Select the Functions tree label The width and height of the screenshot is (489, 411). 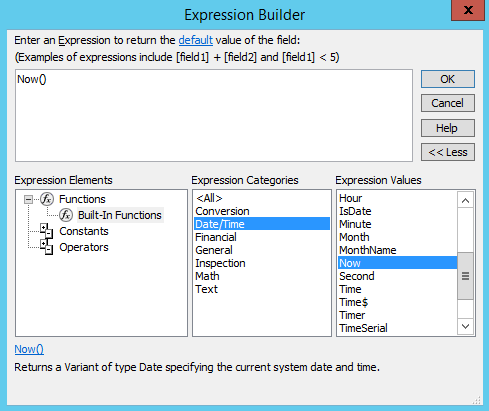(82, 199)
